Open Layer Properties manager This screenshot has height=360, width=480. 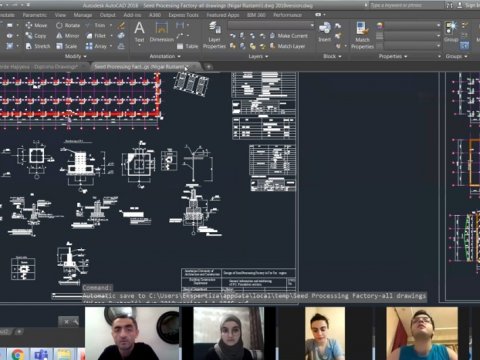tap(214, 35)
